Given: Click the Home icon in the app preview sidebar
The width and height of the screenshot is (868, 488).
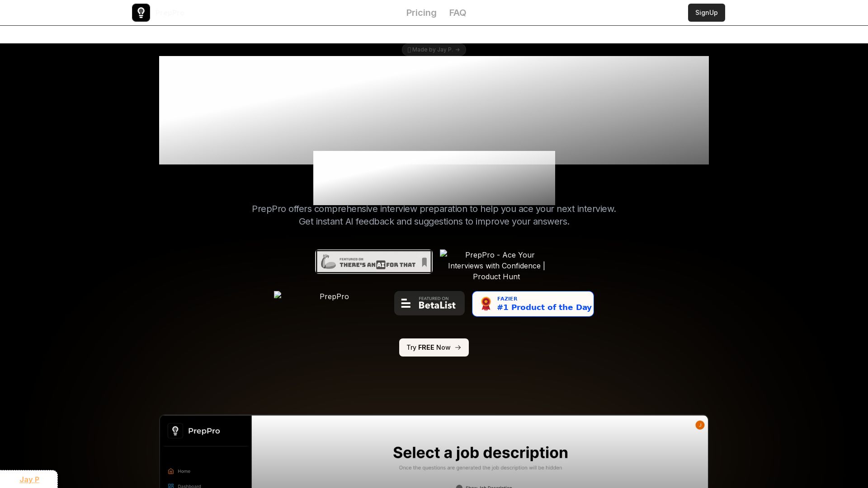Looking at the screenshot, I should pos(171,471).
